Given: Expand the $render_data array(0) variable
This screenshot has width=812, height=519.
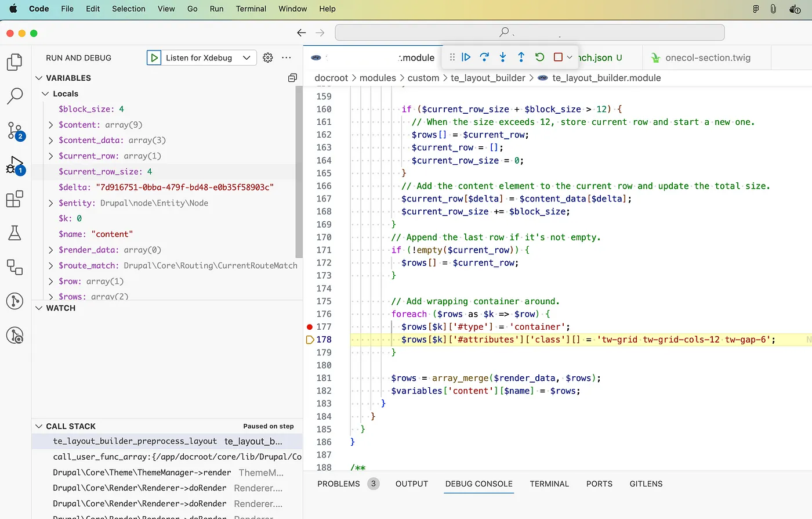Looking at the screenshot, I should tap(51, 250).
